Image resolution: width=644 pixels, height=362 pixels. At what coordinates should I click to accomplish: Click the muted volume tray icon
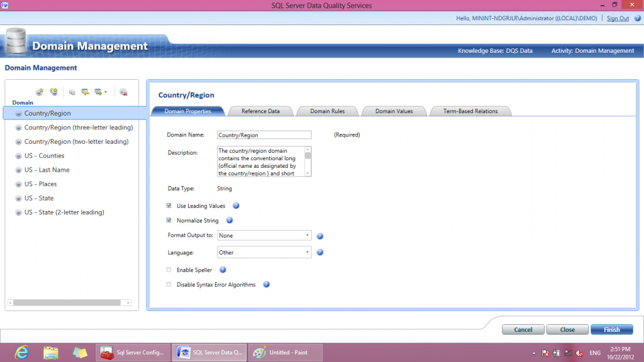click(579, 353)
